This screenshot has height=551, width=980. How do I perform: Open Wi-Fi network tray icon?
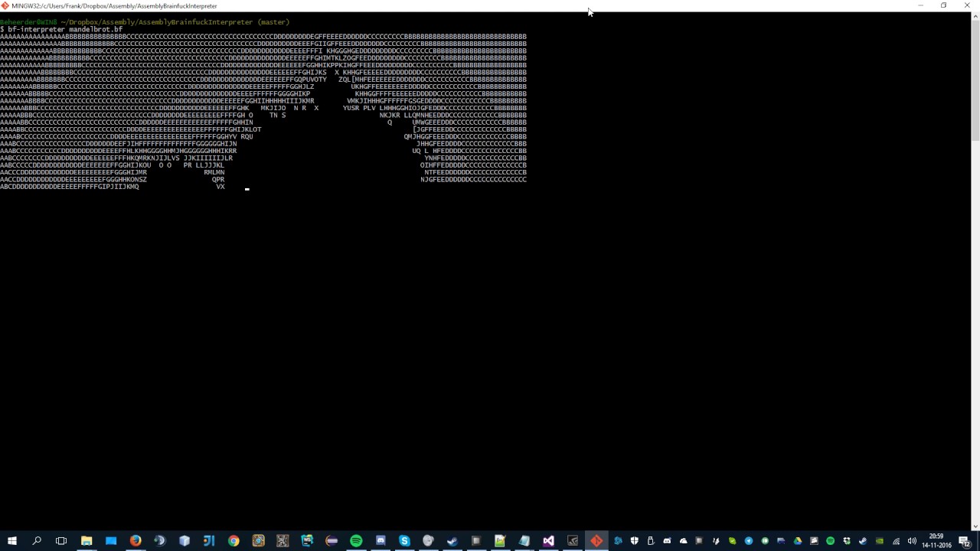(896, 541)
